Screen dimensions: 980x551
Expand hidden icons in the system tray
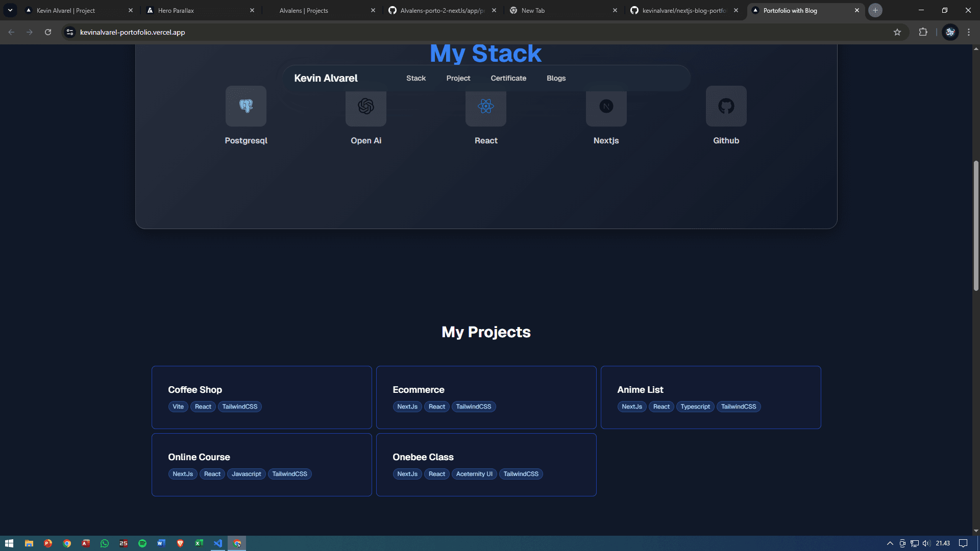tap(890, 543)
